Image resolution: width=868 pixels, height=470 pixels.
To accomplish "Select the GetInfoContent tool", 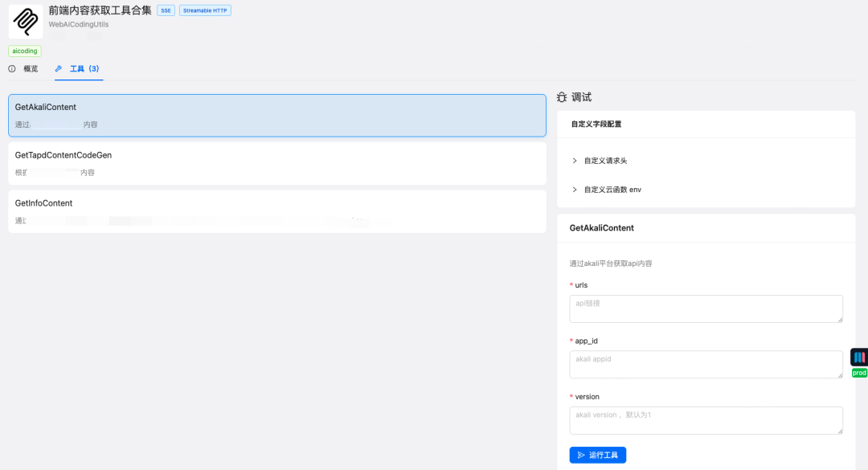I will pyautogui.click(x=277, y=211).
